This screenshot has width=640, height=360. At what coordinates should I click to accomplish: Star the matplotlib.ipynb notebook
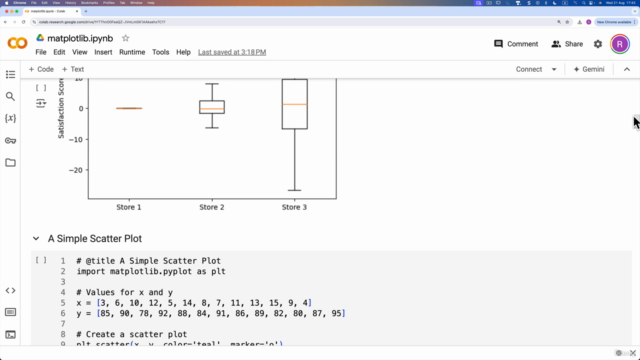point(125,38)
